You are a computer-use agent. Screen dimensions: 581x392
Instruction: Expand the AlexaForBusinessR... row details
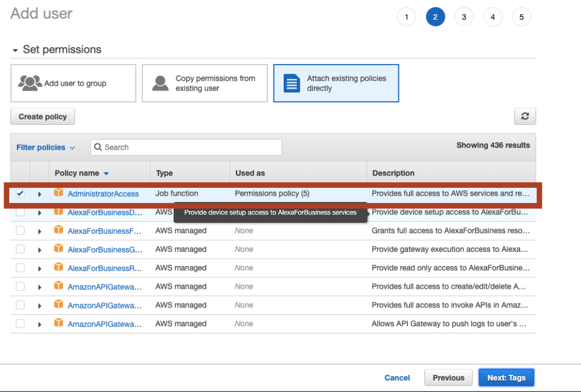pyautogui.click(x=40, y=269)
